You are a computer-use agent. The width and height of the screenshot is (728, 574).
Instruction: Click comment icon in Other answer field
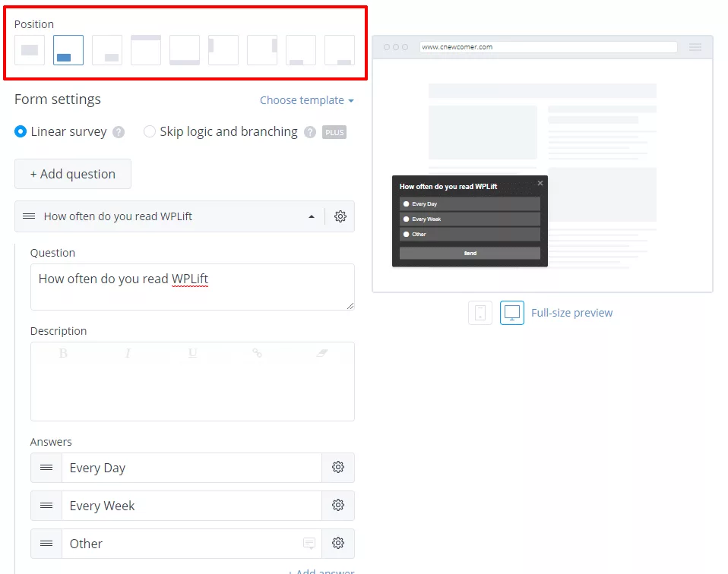(309, 543)
